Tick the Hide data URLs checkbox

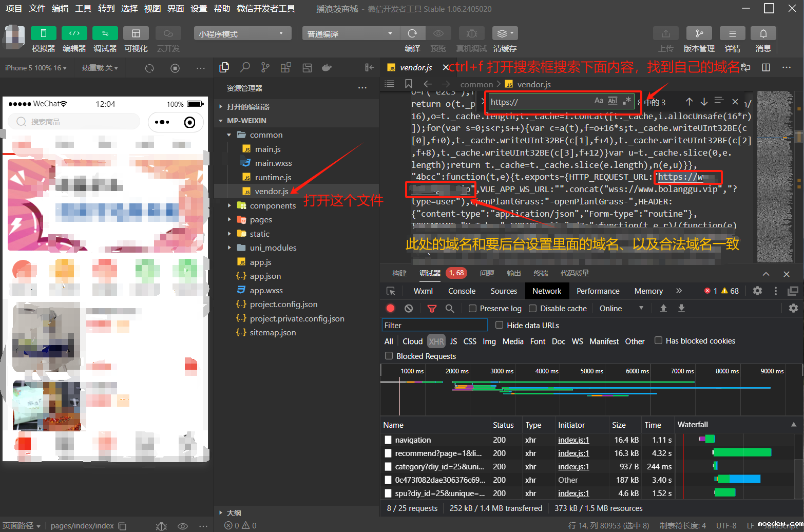coord(499,325)
